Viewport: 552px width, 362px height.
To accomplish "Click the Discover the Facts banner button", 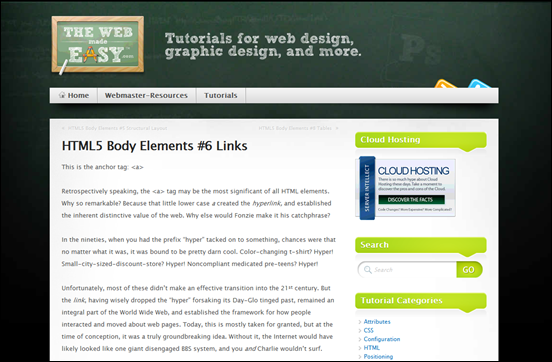I will (x=411, y=200).
